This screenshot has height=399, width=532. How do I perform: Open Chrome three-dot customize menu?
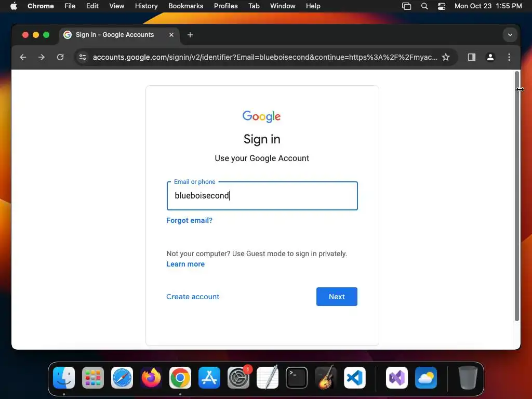(x=509, y=57)
